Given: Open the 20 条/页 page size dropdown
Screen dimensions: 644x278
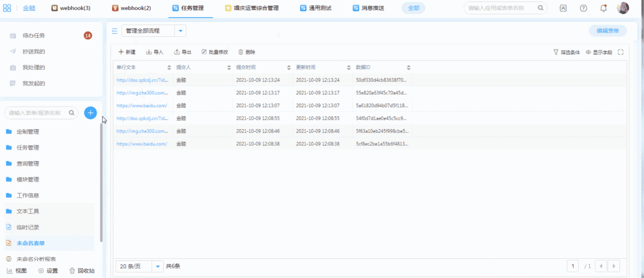Looking at the screenshot, I should [x=158, y=266].
